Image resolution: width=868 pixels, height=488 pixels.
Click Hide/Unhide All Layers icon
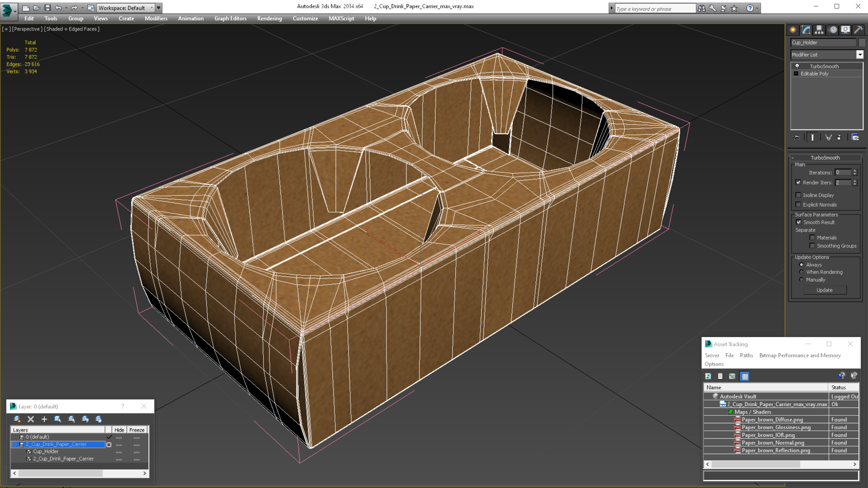(85, 419)
